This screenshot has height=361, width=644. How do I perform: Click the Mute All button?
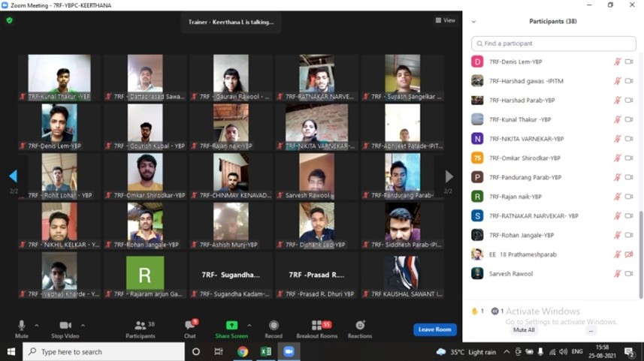coord(524,329)
